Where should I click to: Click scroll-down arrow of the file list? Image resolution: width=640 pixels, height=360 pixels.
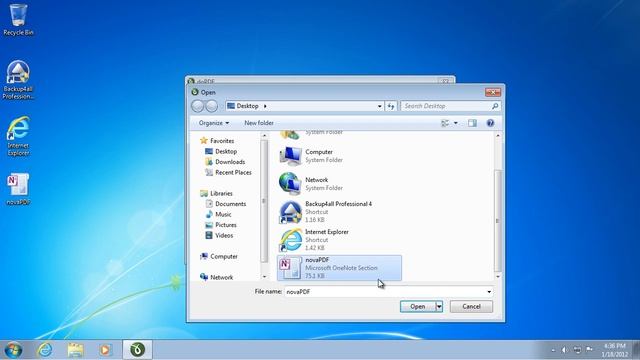point(498,277)
